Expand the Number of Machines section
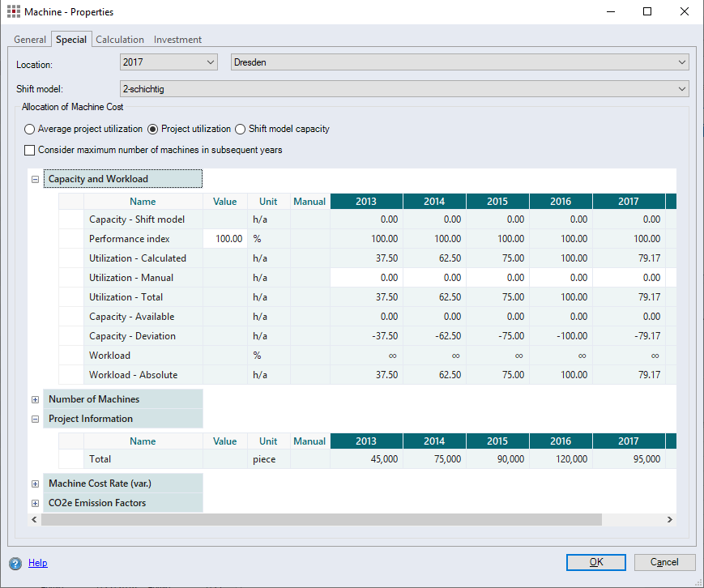The height and width of the screenshot is (588, 704). click(35, 399)
